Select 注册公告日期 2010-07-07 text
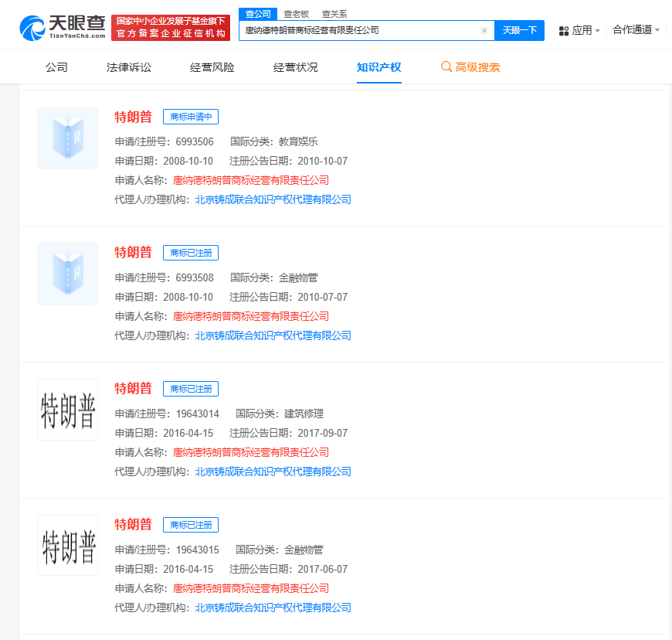Viewport: 672px width, 640px height. pyautogui.click(x=288, y=297)
